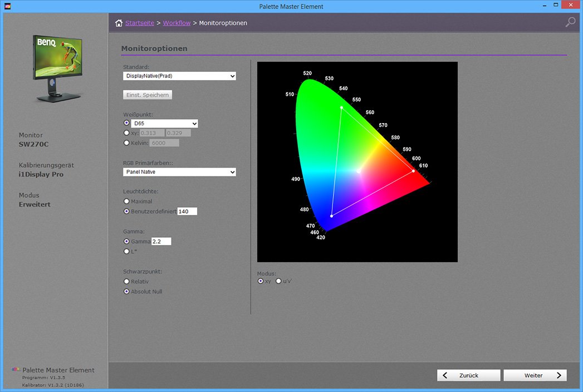Click the Zurück button
The image size is (583, 392).
pos(468,375)
